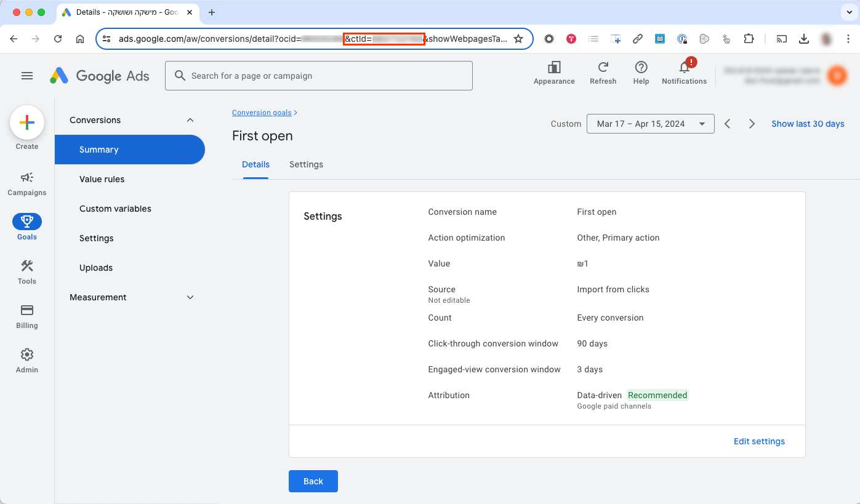860x504 pixels.
Task: Open Admin gear in the sidebar
Action: (x=27, y=360)
